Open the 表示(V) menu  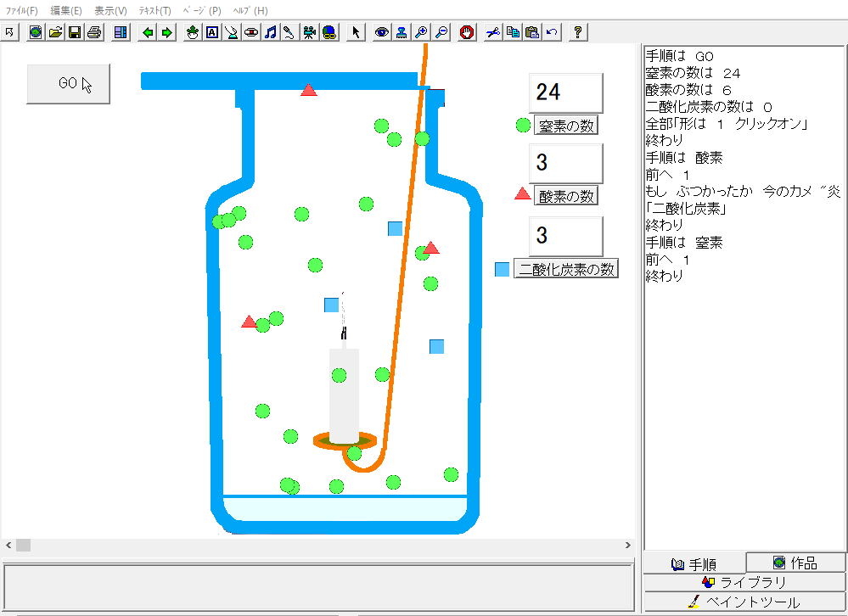point(110,11)
